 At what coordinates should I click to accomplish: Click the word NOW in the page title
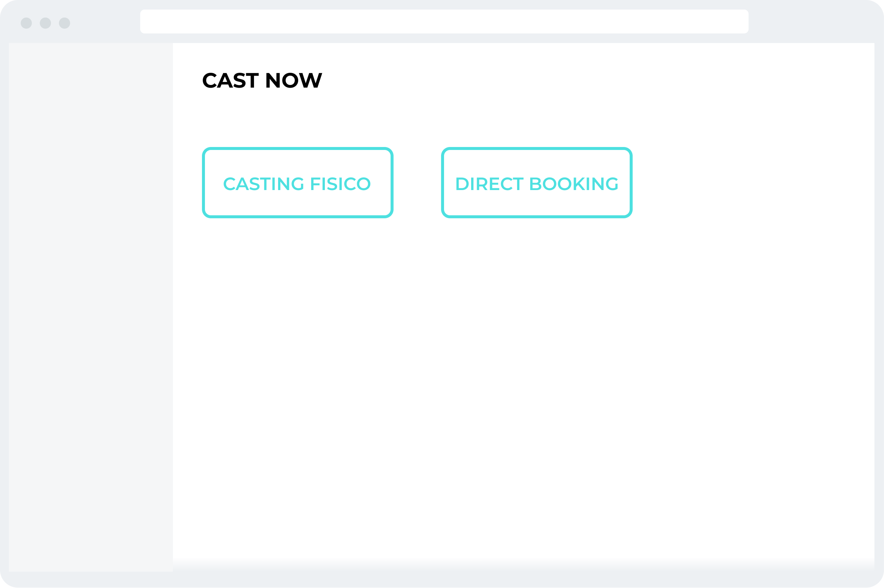[294, 80]
